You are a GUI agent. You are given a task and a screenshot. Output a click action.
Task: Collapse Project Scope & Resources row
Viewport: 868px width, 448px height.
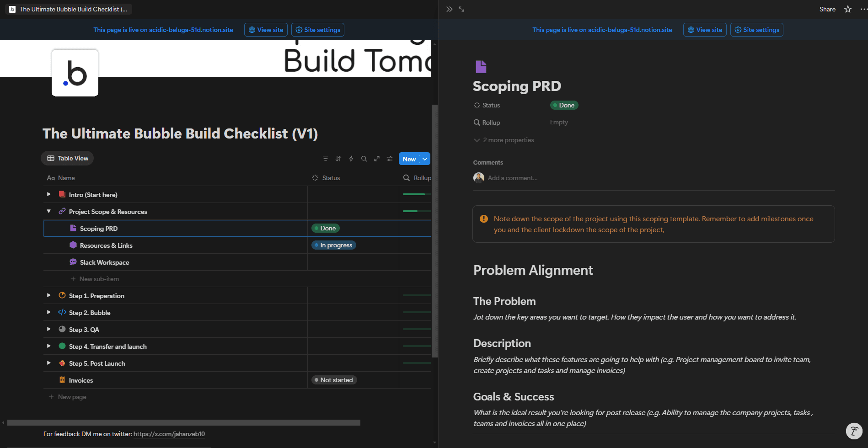coord(49,211)
